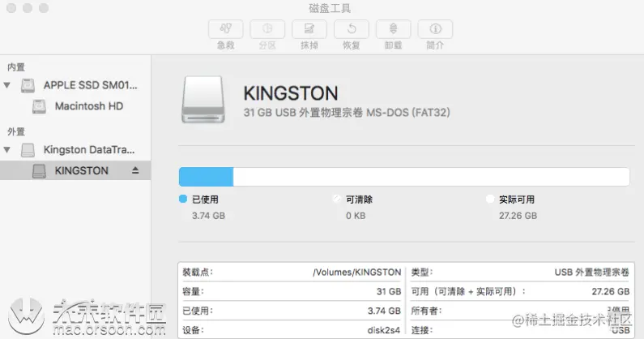644x339 pixels.
Task: Select the KINGSTON volume row
Action: tap(75, 170)
